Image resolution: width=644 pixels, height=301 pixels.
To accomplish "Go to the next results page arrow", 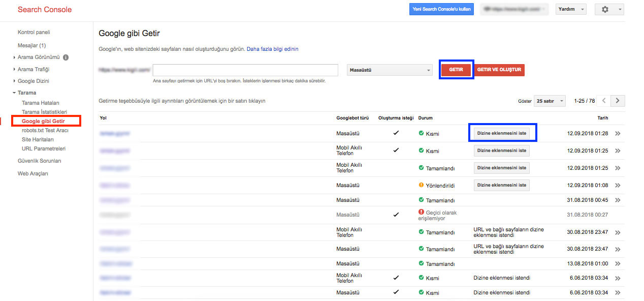I will [x=618, y=101].
